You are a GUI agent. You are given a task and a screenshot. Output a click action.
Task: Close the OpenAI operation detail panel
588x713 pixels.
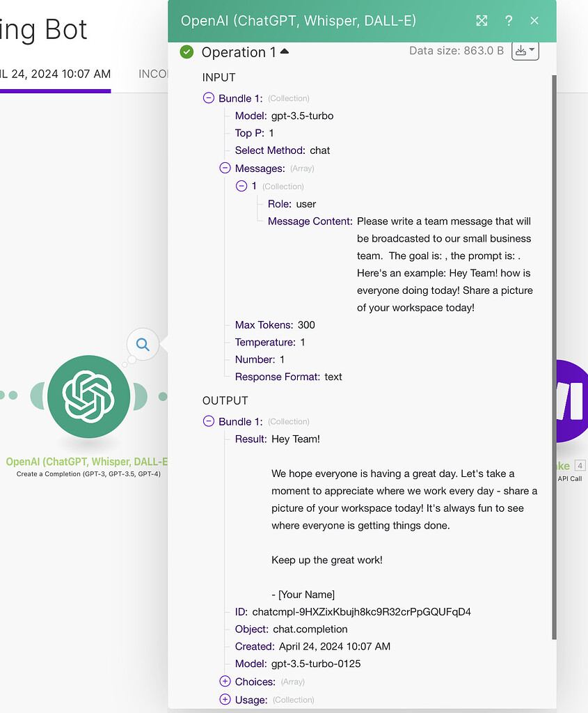(534, 21)
